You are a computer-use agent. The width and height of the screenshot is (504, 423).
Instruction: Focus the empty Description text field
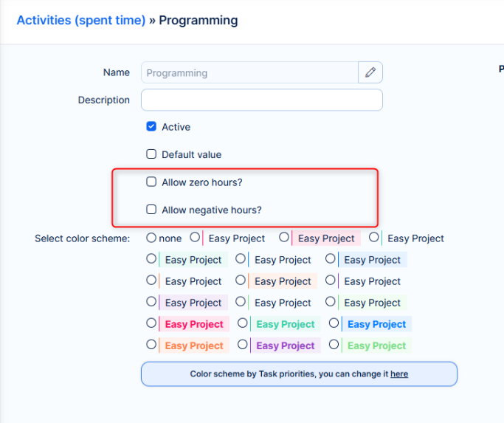tap(261, 100)
